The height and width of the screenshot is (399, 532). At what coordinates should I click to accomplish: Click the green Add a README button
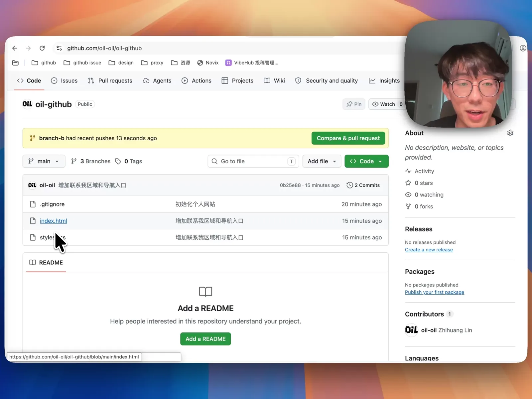205,339
